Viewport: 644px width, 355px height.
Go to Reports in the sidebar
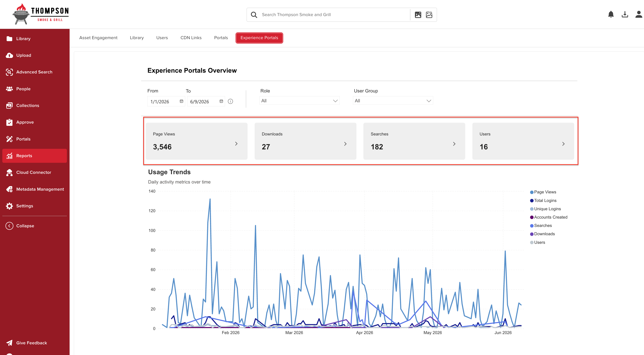tap(35, 156)
